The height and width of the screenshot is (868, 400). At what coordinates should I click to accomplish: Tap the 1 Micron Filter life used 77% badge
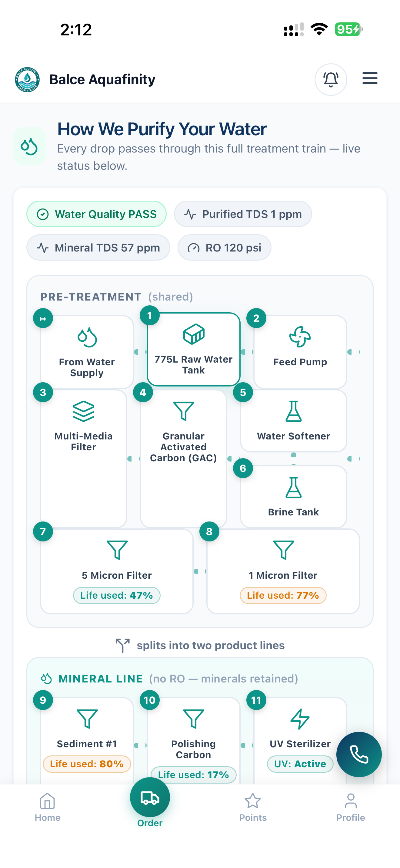tap(283, 595)
